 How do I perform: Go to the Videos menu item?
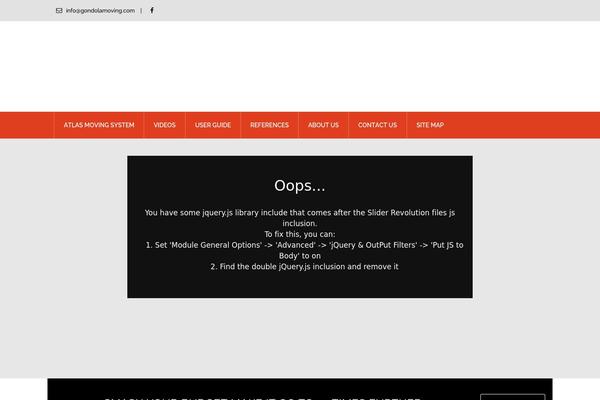coord(165,125)
